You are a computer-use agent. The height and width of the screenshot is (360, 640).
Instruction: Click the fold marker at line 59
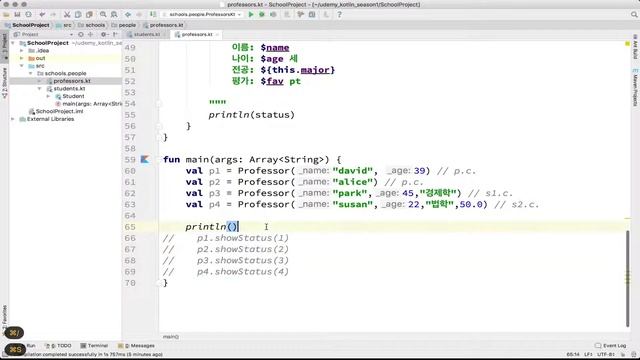click(159, 160)
